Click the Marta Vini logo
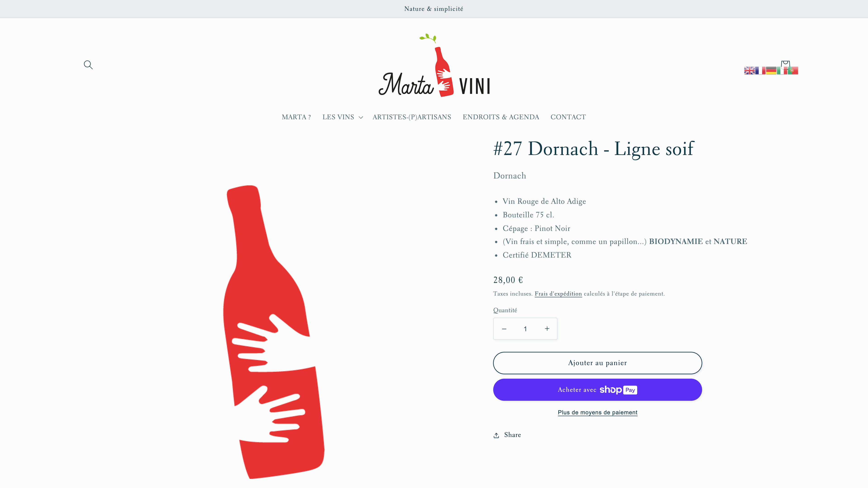868x488 pixels. [434, 65]
